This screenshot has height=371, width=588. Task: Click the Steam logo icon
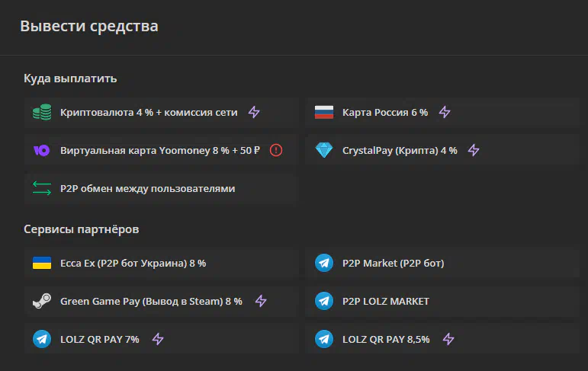pos(42,301)
